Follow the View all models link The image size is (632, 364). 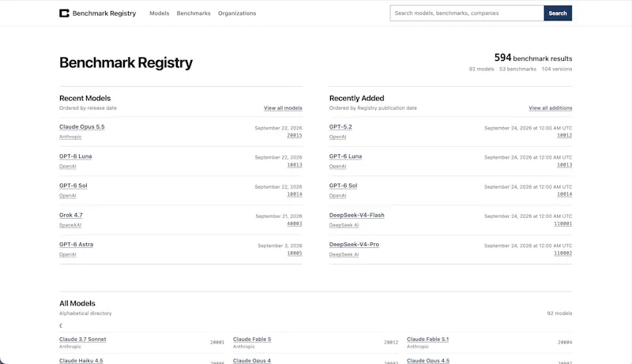(283, 108)
